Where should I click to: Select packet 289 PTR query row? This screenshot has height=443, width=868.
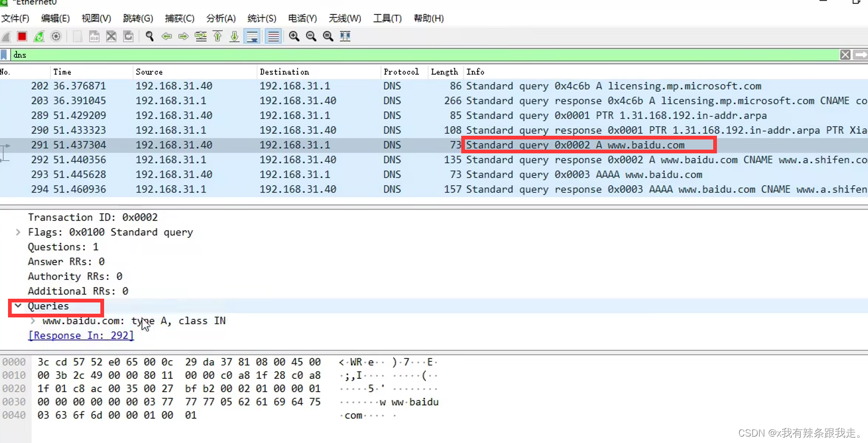(434, 115)
